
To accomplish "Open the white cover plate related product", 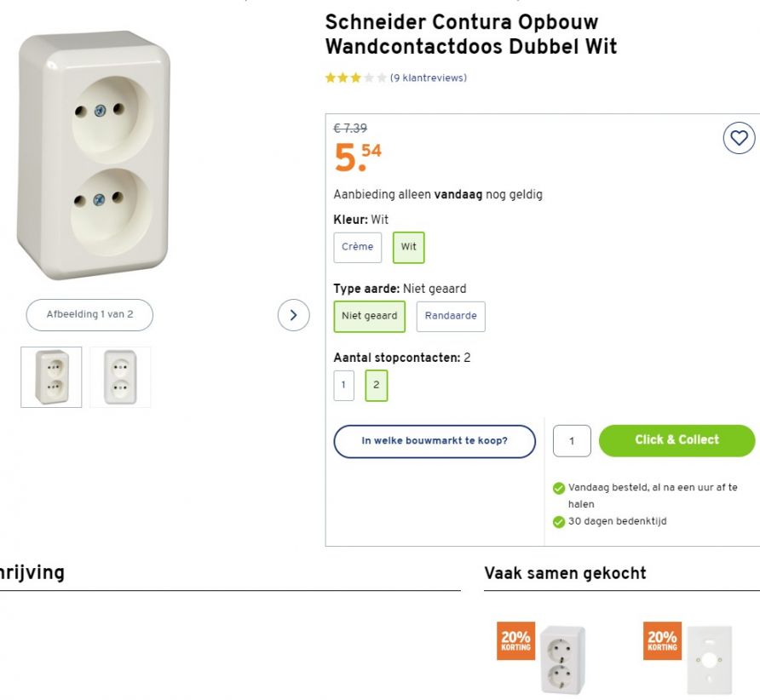I will pyautogui.click(x=707, y=660).
